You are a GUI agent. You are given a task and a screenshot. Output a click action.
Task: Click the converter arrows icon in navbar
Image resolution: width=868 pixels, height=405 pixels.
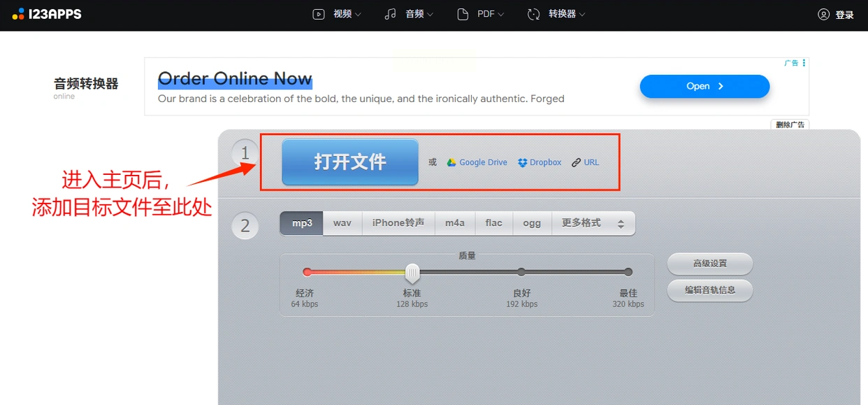tap(534, 14)
